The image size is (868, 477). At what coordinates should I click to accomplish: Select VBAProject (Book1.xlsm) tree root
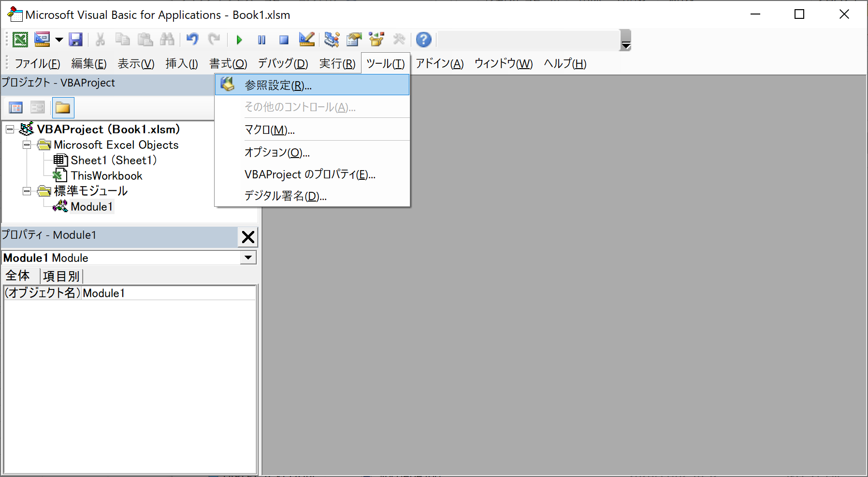pos(108,129)
